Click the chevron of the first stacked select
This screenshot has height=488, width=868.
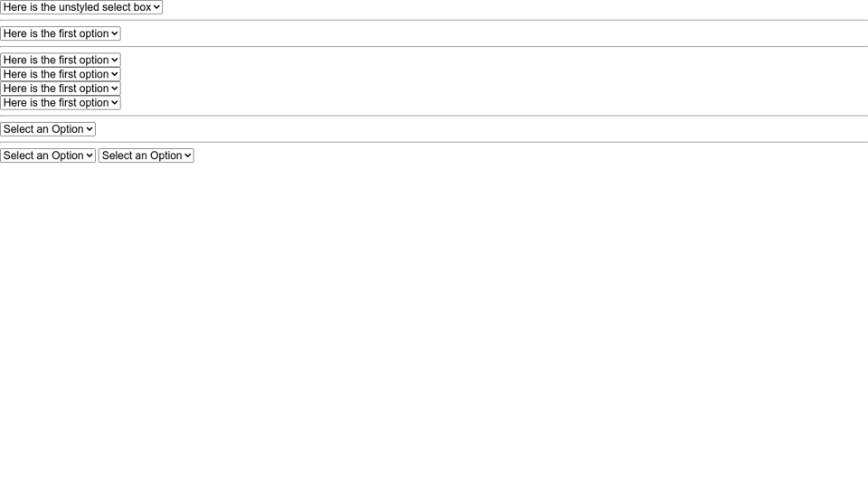(115, 60)
